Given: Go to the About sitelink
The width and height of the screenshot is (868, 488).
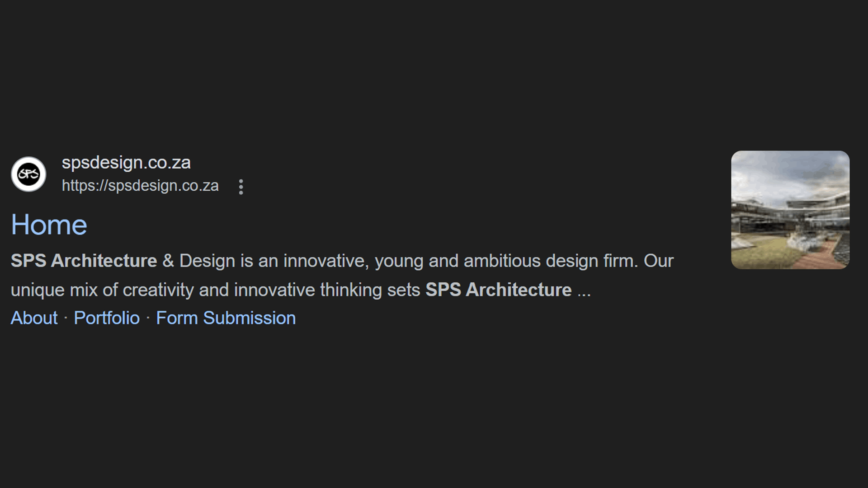Looking at the screenshot, I should tap(34, 318).
